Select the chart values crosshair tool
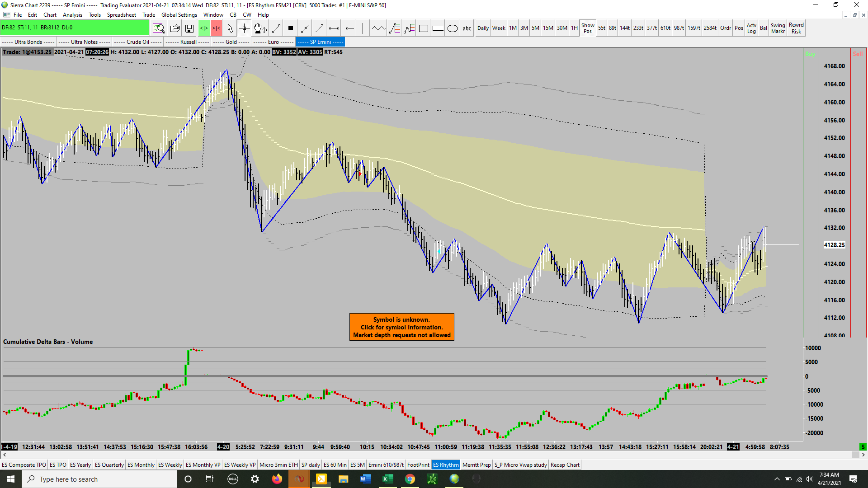 click(x=245, y=28)
